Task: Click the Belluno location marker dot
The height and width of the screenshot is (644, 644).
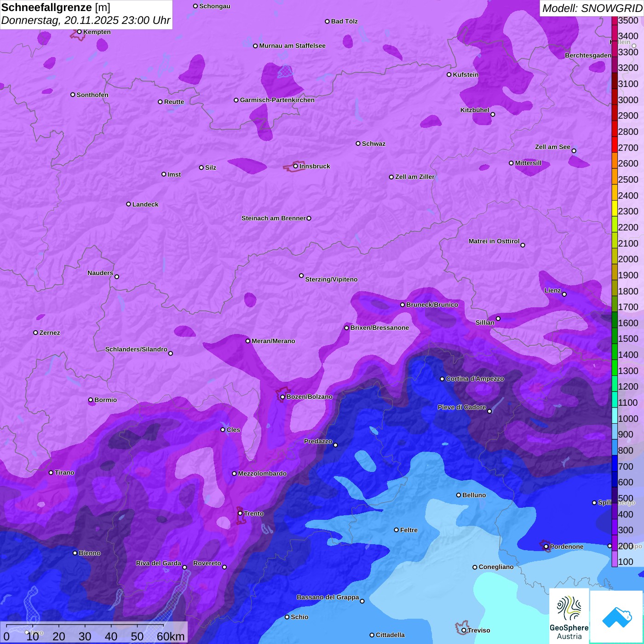Action: (459, 495)
